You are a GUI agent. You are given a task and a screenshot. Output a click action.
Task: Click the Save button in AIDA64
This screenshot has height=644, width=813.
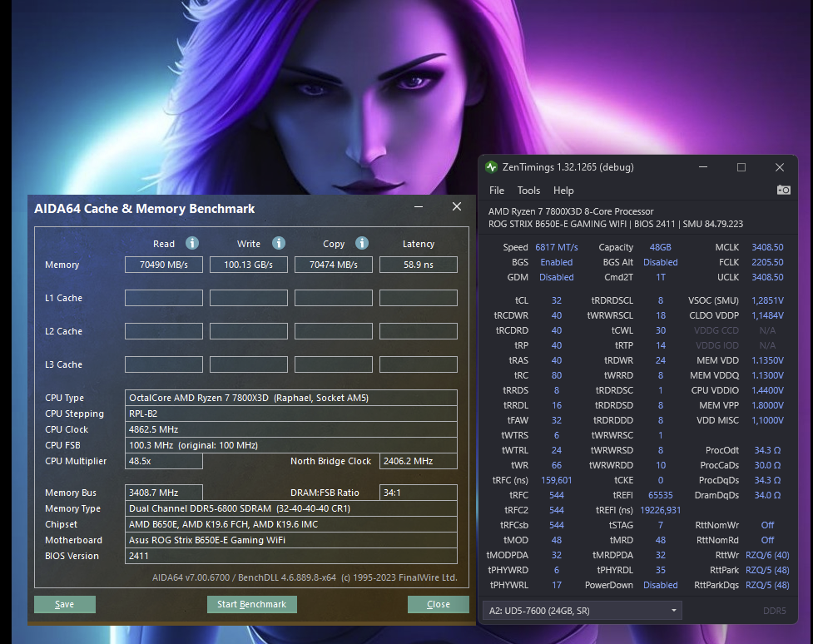click(65, 604)
